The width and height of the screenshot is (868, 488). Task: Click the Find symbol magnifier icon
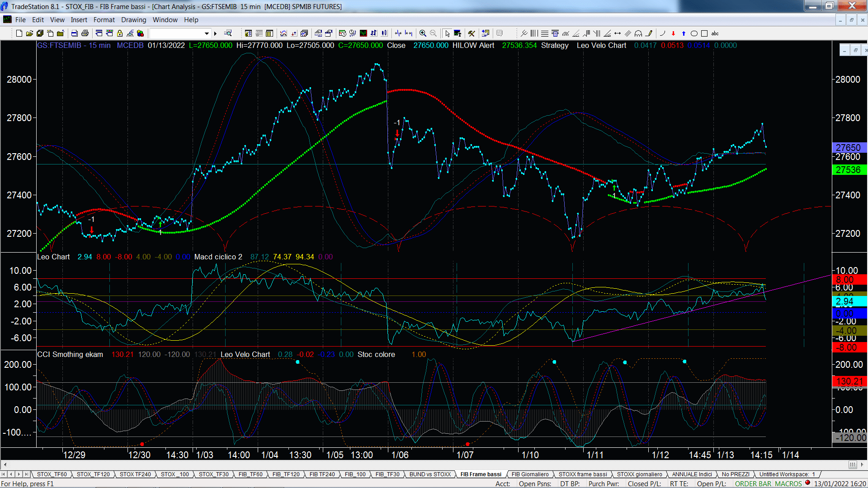pyautogui.click(x=228, y=33)
